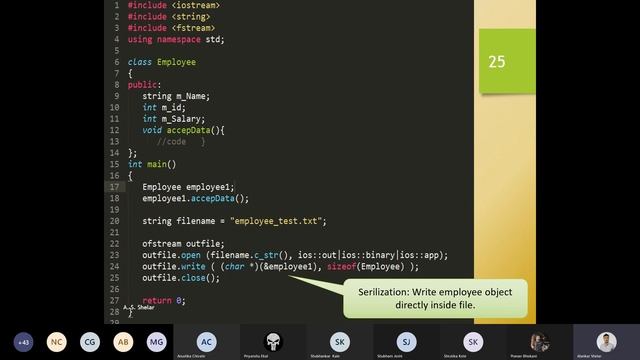Click 'employee1.accepData();' statement
This screenshot has width=640, height=360.
[196, 198]
